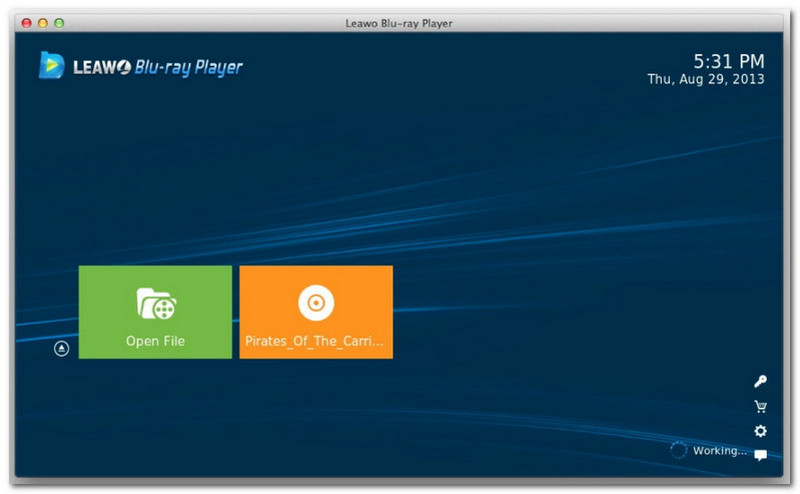Click the disc icon in orange tile
The image size is (800, 494).
[316, 302]
